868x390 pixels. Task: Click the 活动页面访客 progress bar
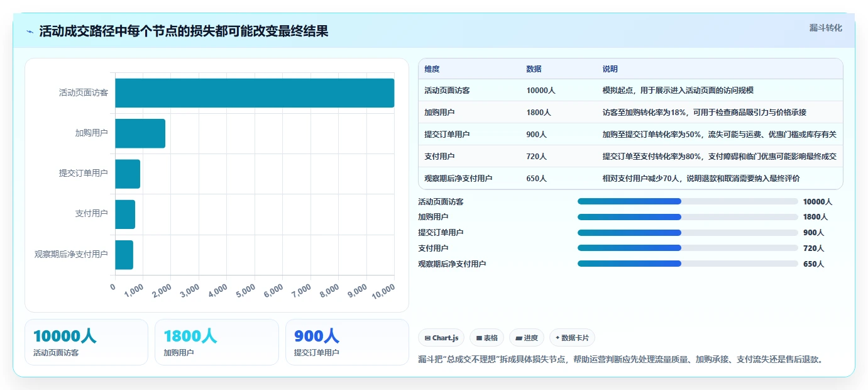point(688,201)
